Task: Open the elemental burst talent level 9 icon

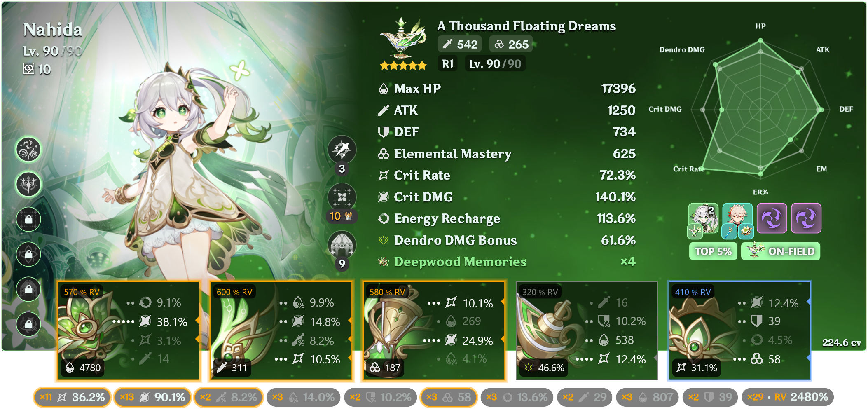Action: coord(342,245)
